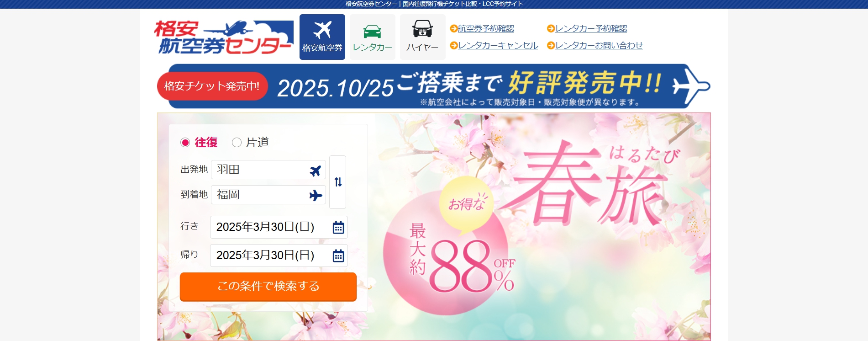Open the レンタカーキャンセル link
This screenshot has width=868, height=341.
point(498,45)
